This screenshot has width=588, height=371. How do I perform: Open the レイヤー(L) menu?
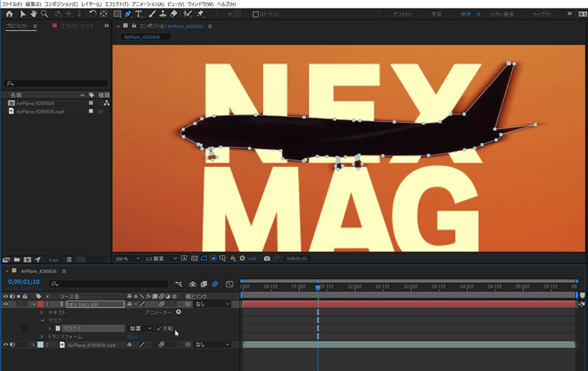point(91,4)
